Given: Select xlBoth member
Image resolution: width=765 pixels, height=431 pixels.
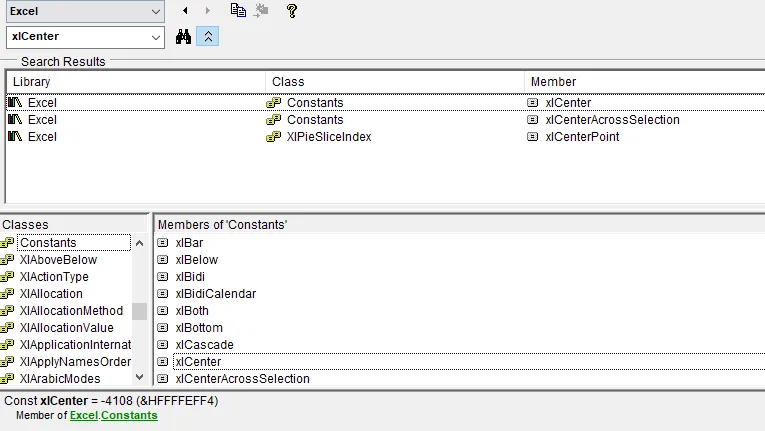Looking at the screenshot, I should (192, 311).
